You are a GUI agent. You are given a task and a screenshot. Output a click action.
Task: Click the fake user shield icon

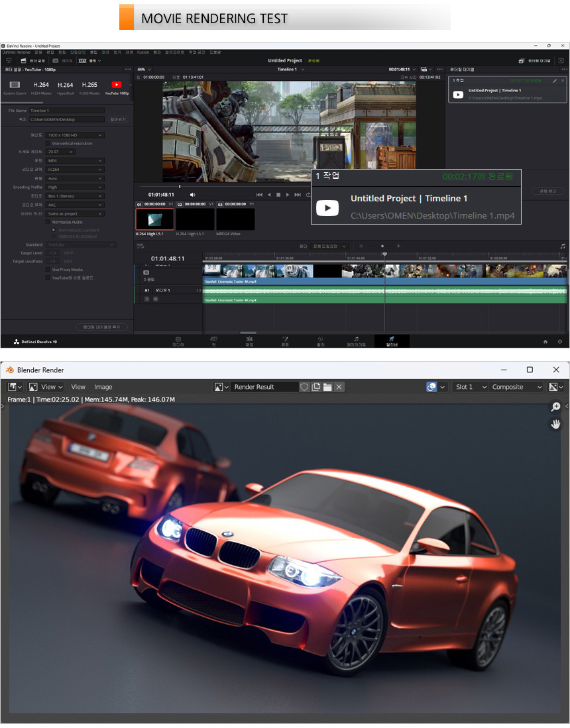(x=304, y=387)
